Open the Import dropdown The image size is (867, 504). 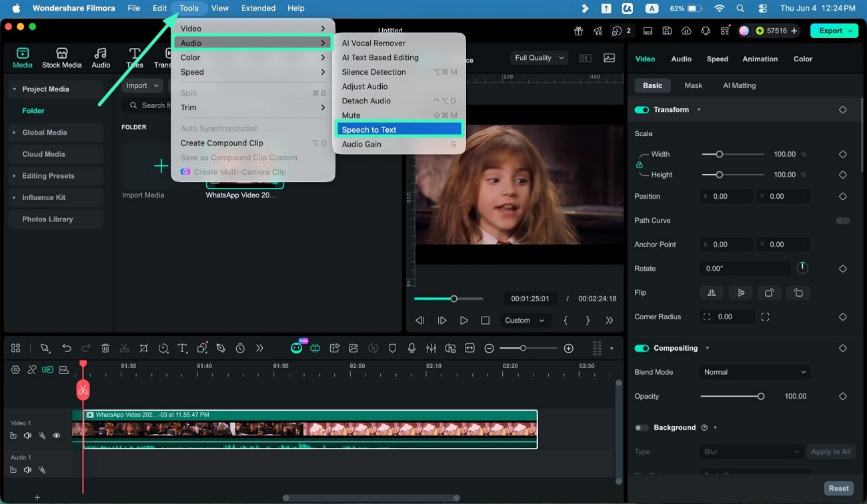[x=143, y=85]
